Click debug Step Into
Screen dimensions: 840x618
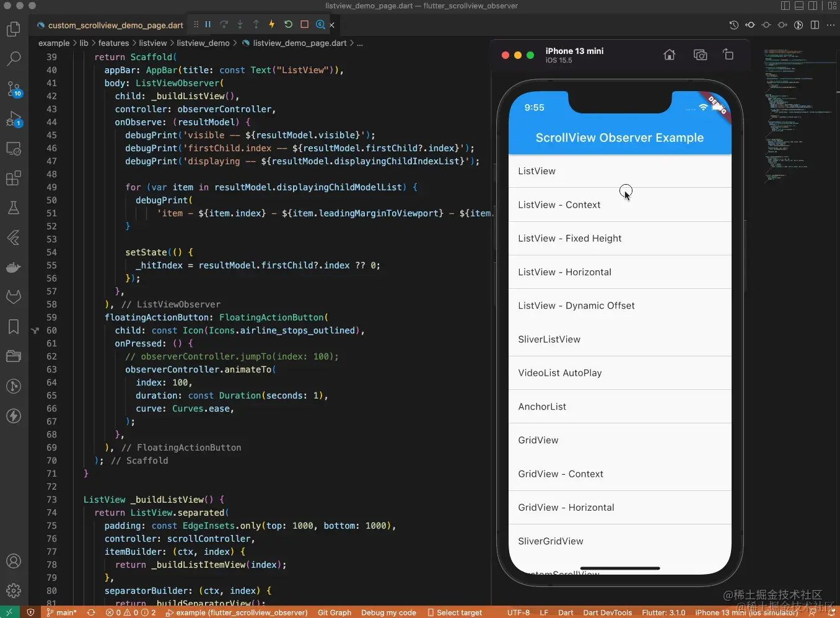[240, 24]
